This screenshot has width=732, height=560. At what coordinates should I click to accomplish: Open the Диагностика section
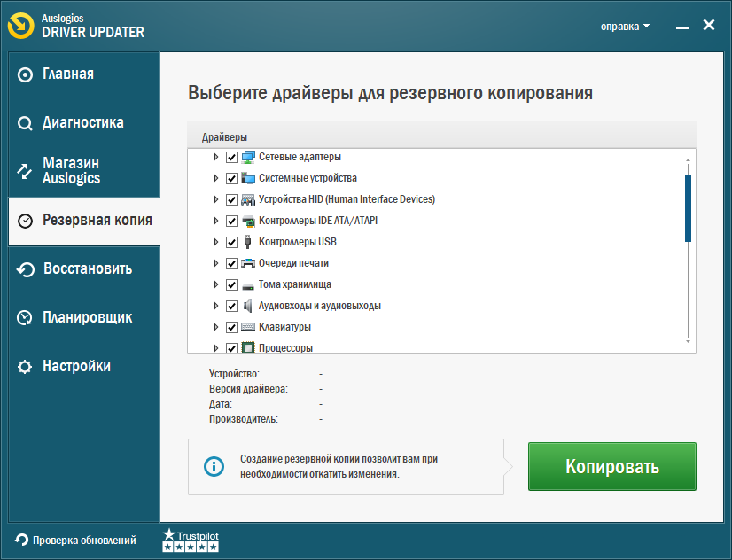coord(82,123)
